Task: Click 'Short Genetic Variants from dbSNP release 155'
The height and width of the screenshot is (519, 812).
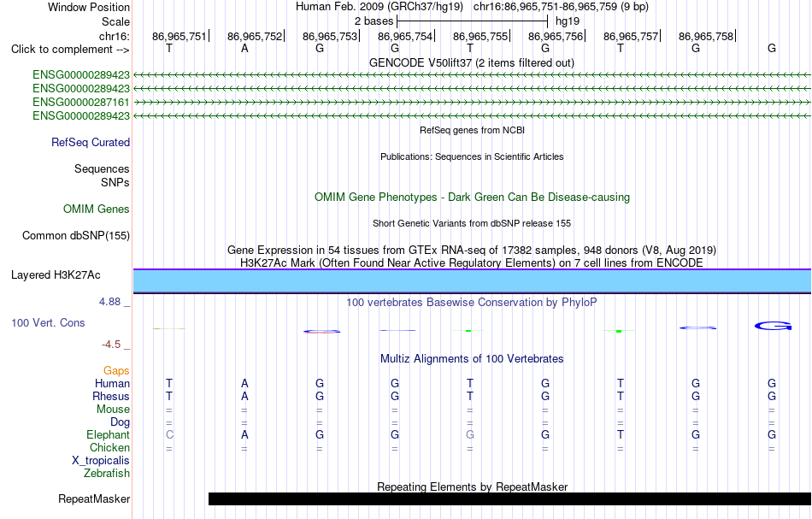Action: [472, 223]
